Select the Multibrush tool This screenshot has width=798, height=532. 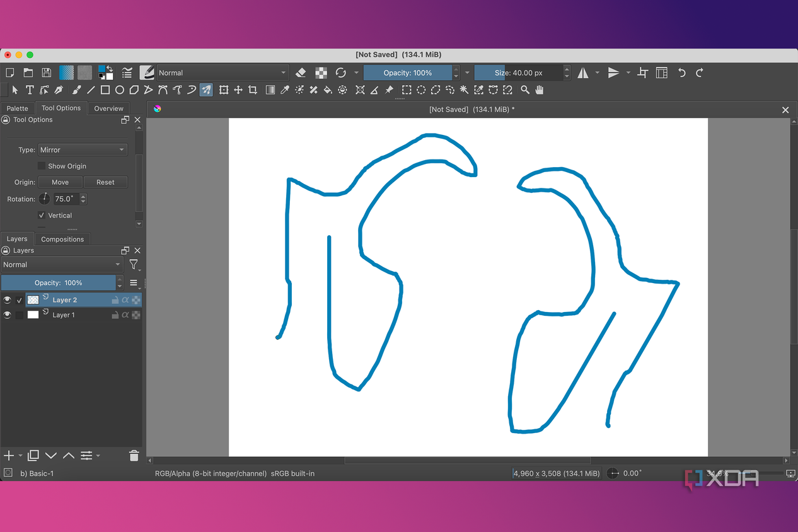206,90
